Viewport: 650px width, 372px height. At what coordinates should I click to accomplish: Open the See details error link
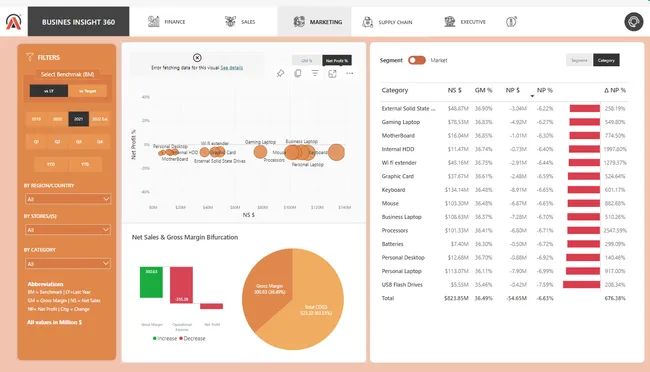(x=232, y=67)
